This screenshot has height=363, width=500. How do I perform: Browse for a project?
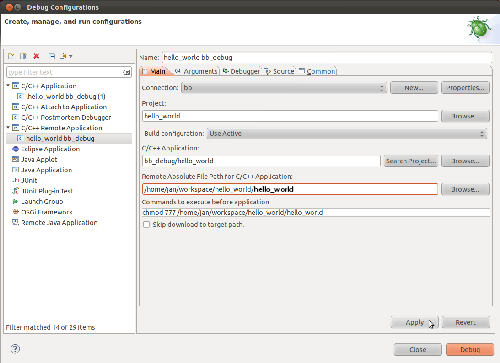pyautogui.click(x=465, y=116)
